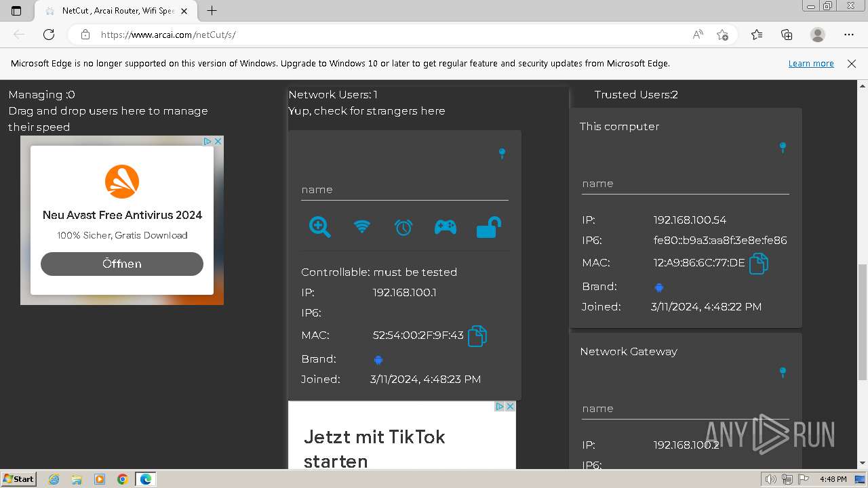Open the Favorites list icon
Screen dimensions: 868x488
point(757,35)
